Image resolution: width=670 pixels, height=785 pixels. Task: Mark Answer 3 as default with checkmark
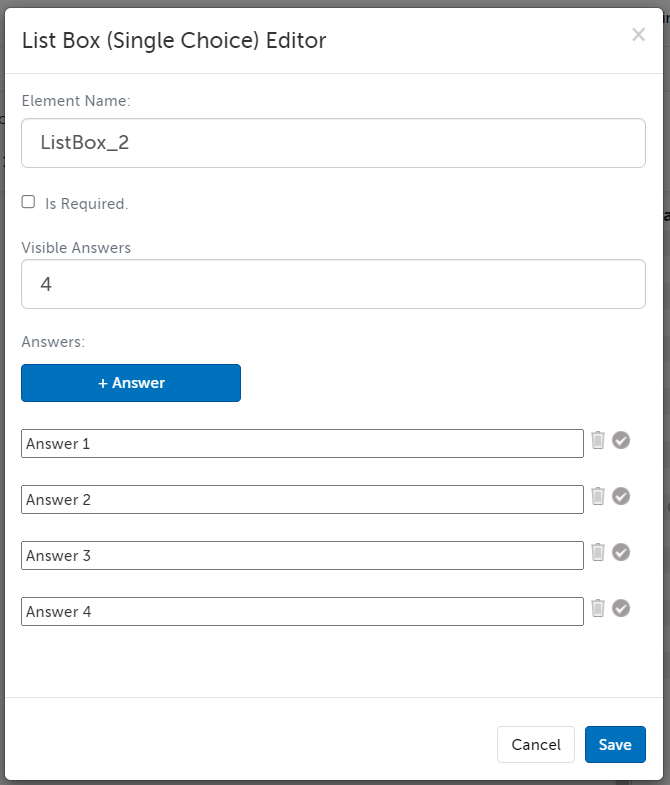point(621,552)
